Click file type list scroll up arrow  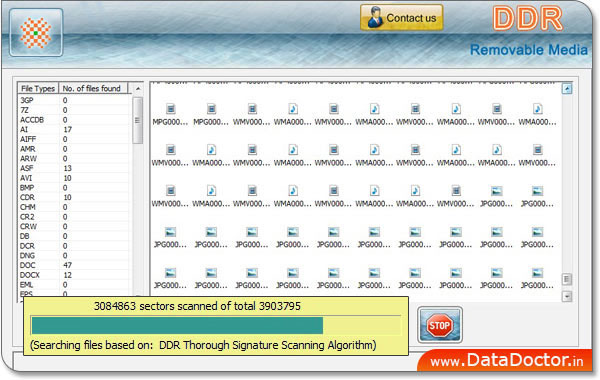138,88
